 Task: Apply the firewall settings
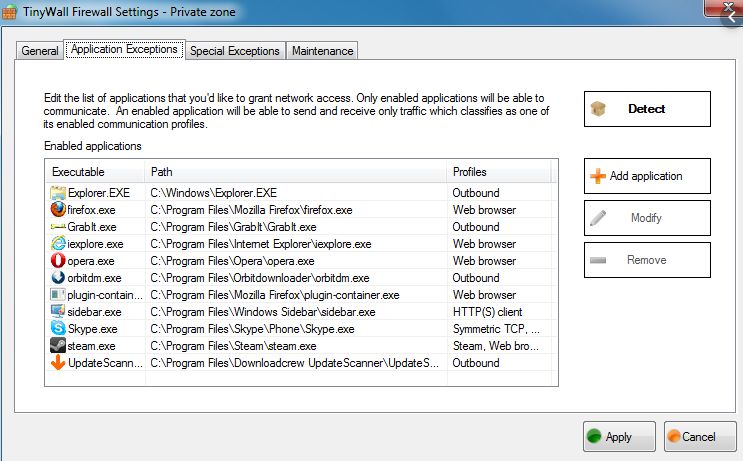619,436
